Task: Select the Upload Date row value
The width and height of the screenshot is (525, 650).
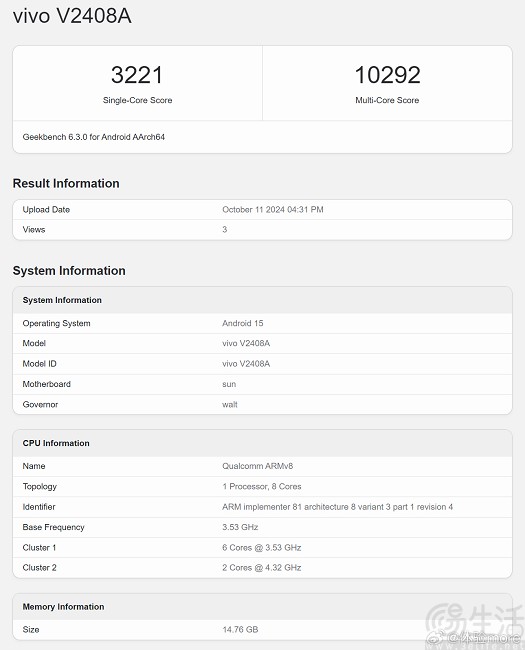Action: pyautogui.click(x=272, y=210)
